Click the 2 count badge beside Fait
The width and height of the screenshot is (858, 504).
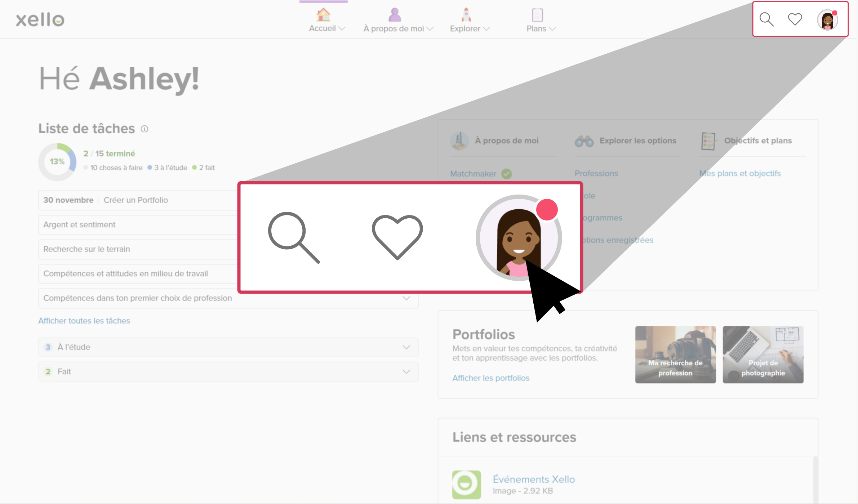click(48, 372)
